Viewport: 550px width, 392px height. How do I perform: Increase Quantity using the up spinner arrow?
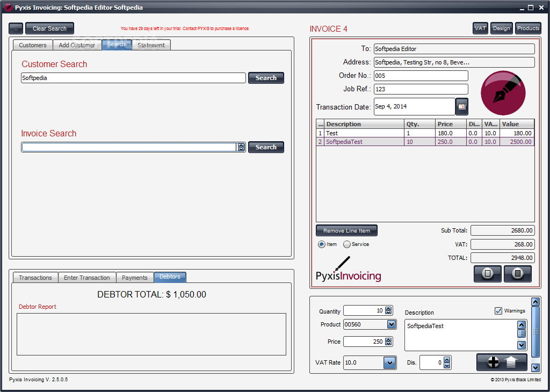(388, 309)
